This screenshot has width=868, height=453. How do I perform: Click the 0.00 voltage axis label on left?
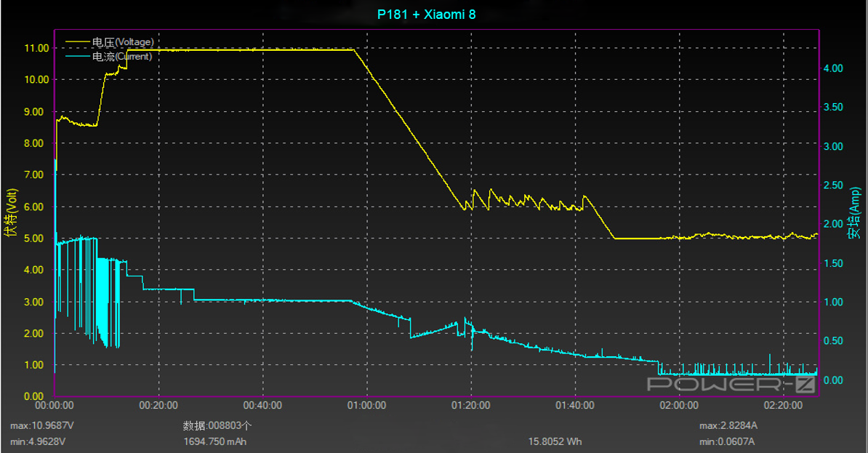click(x=33, y=396)
